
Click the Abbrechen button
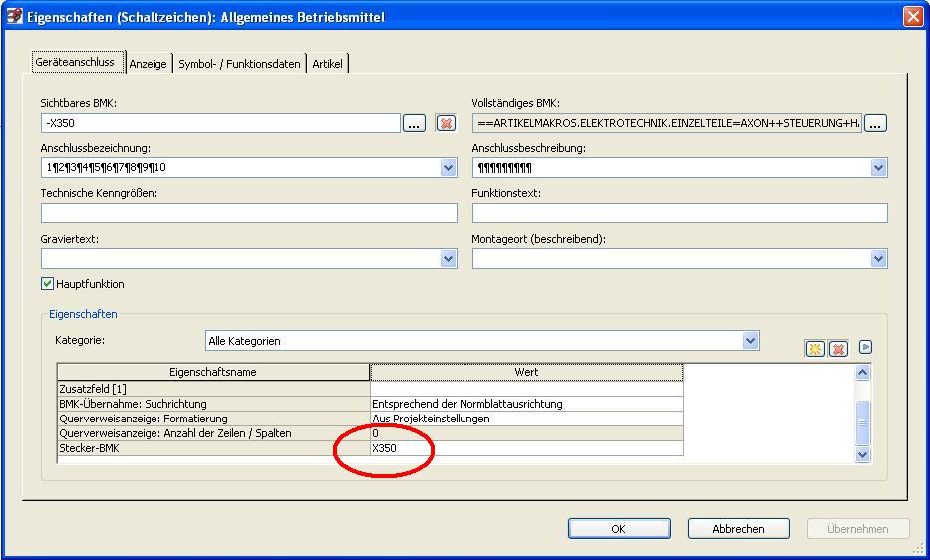point(738,529)
